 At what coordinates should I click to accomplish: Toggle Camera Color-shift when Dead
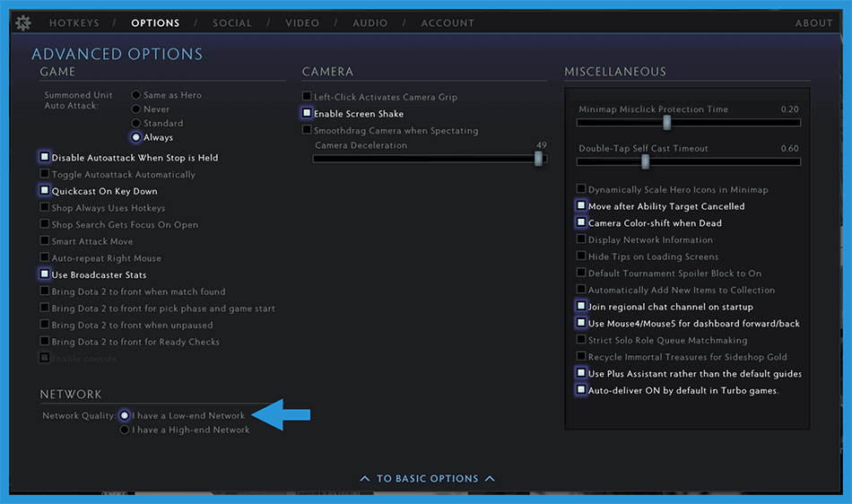click(x=581, y=222)
